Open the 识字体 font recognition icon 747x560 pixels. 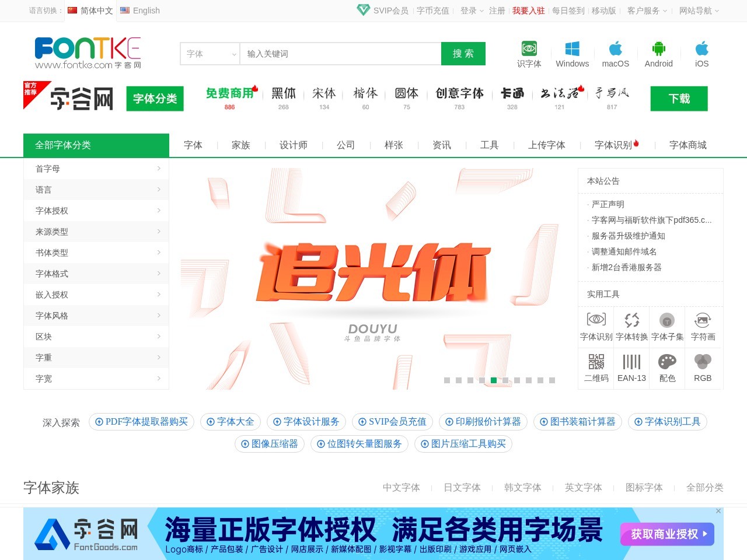(x=529, y=49)
